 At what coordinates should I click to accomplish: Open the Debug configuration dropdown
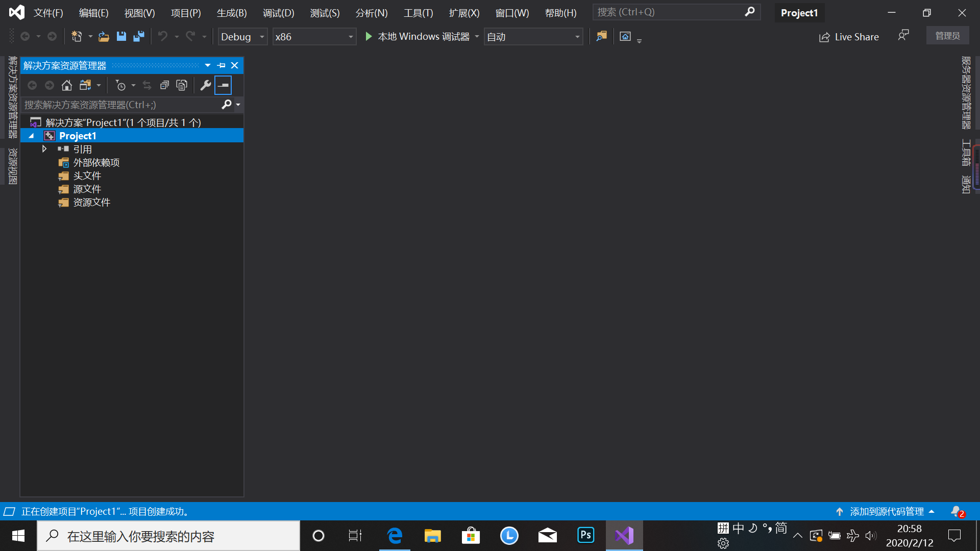(242, 37)
